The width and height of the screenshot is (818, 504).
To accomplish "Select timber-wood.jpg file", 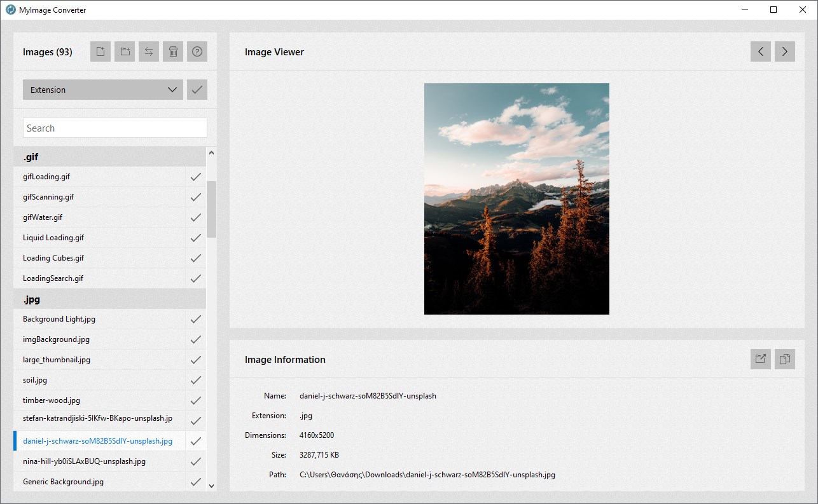I will point(99,400).
